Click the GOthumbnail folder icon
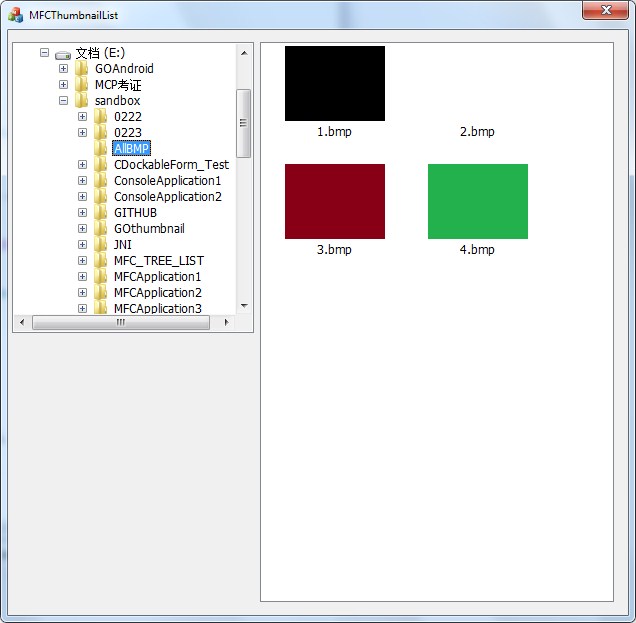Screen dimensions: 636x623 pos(101,228)
